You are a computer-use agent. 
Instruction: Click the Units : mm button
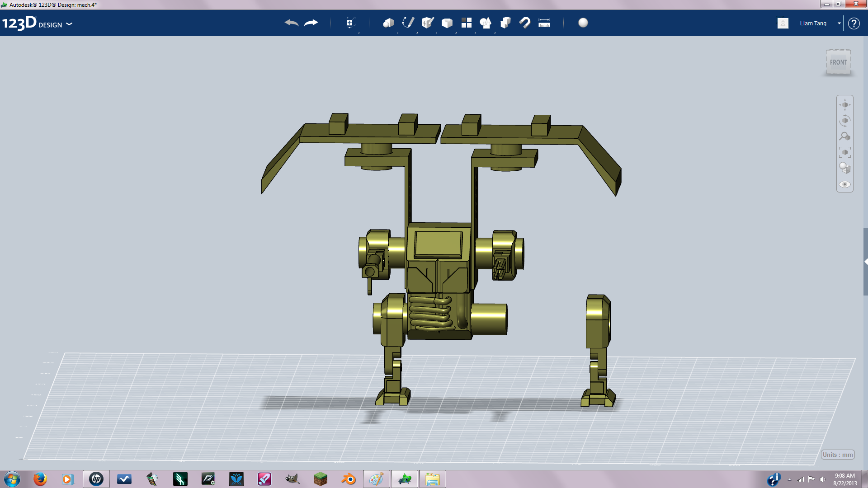pos(838,455)
